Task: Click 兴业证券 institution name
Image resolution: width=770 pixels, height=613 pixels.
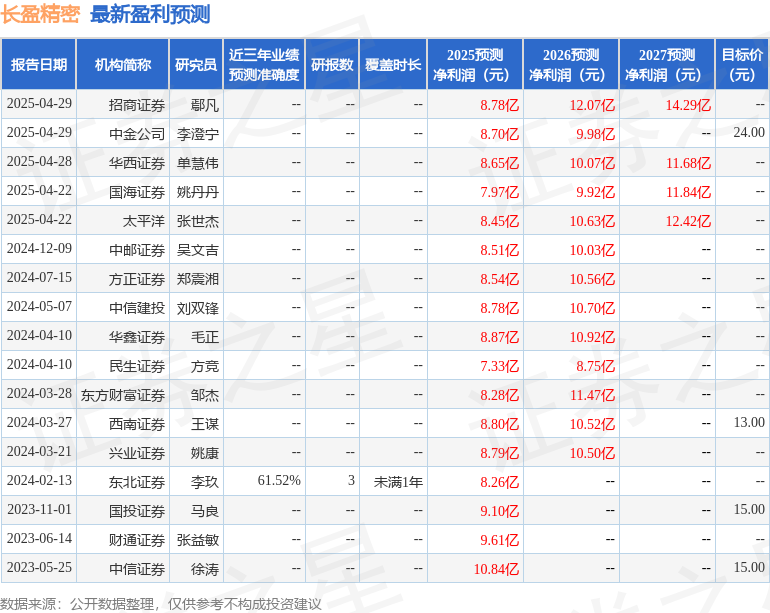Action: (x=137, y=453)
